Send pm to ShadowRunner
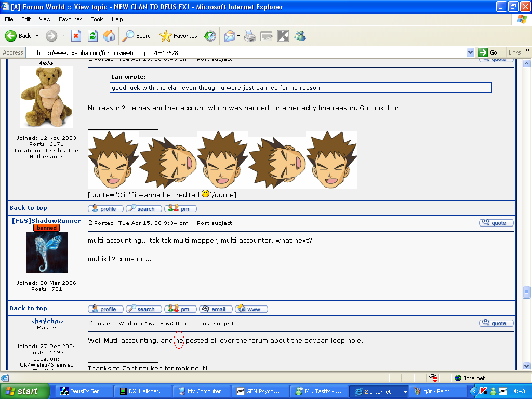The image size is (532, 399). coord(180,309)
